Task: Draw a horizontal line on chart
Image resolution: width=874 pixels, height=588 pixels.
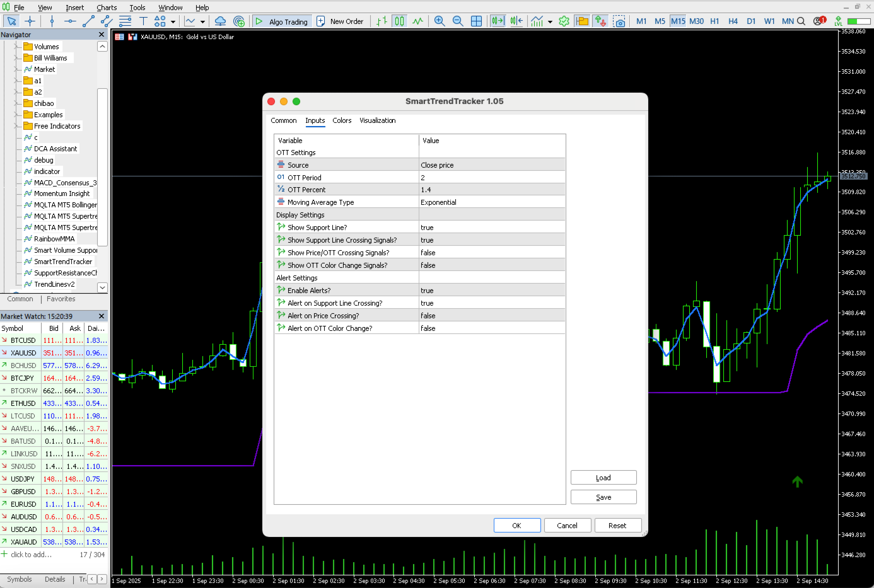Action: tap(70, 21)
